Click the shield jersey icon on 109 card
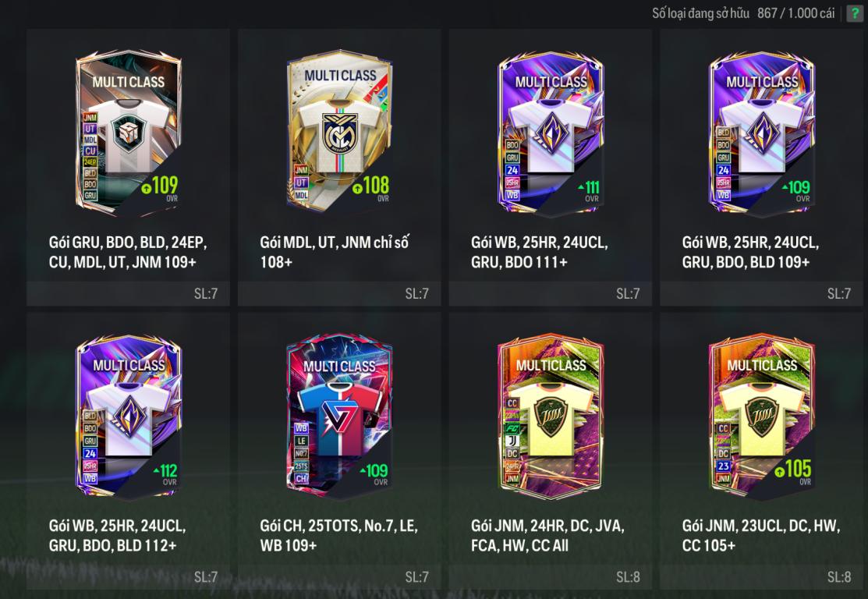Screen dimensions: 868x599 point(127,134)
